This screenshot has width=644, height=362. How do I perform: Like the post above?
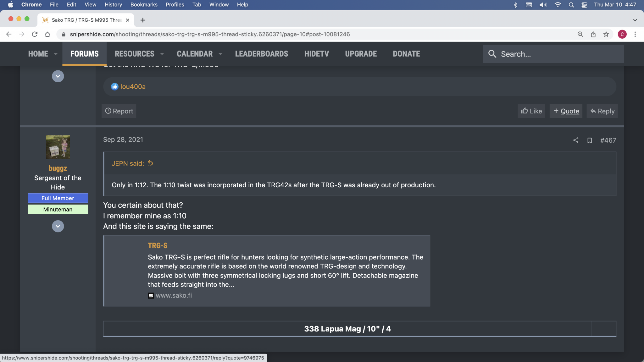(531, 111)
